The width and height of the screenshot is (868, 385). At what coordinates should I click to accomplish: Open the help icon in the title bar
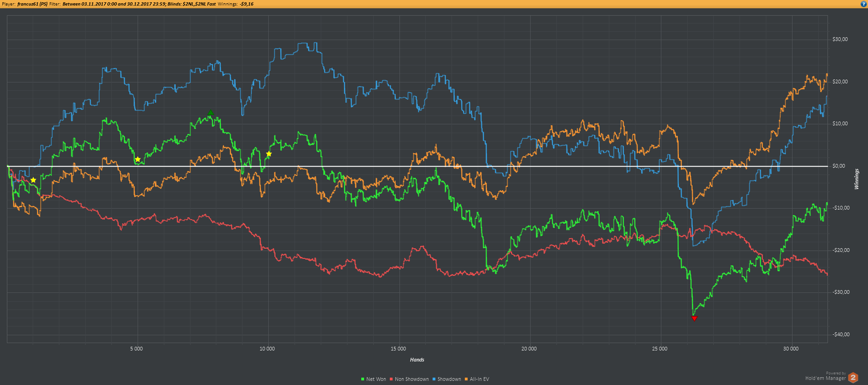(x=863, y=4)
